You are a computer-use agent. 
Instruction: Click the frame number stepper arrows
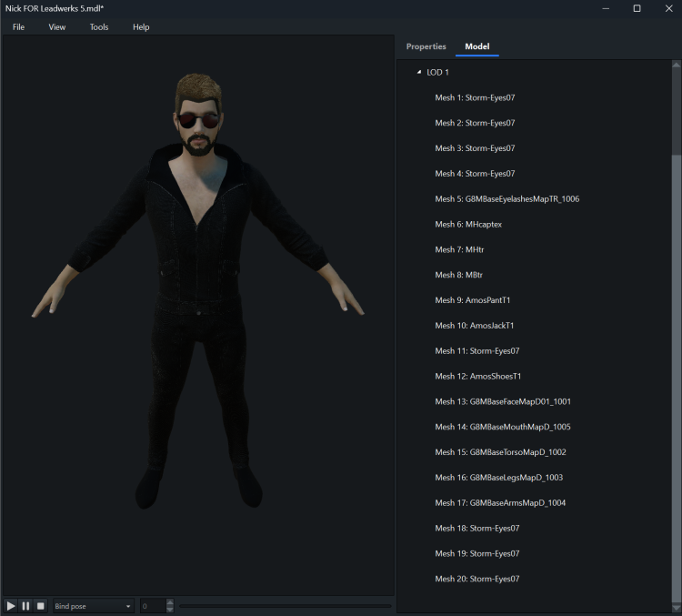pyautogui.click(x=169, y=606)
